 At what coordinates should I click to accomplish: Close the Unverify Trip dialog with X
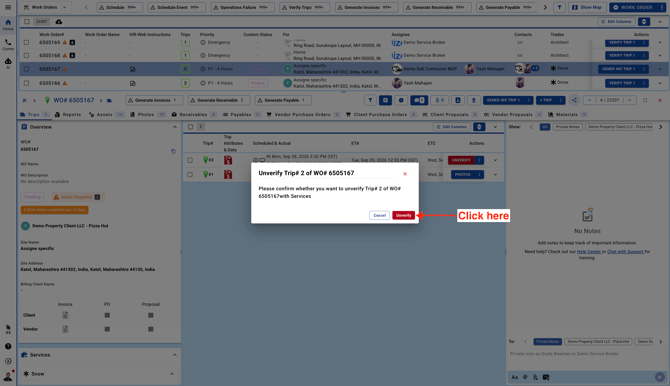click(405, 174)
